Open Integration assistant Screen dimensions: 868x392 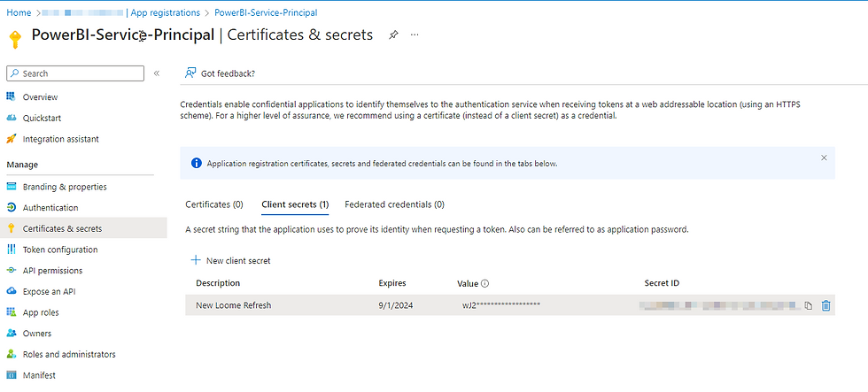(x=61, y=139)
